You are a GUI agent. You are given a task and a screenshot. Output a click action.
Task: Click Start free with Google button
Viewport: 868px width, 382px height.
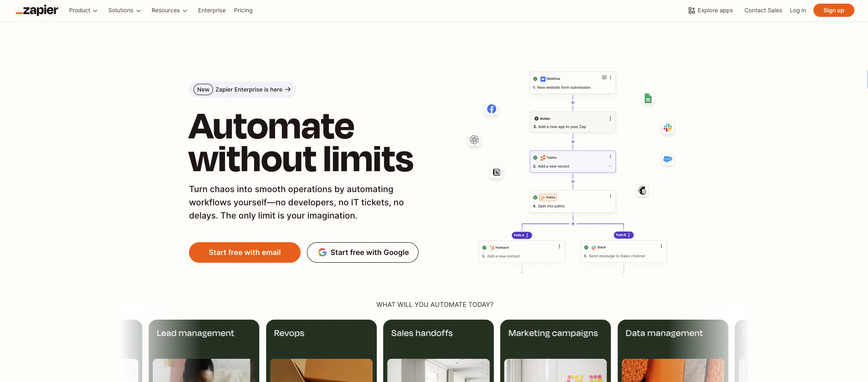tap(363, 253)
